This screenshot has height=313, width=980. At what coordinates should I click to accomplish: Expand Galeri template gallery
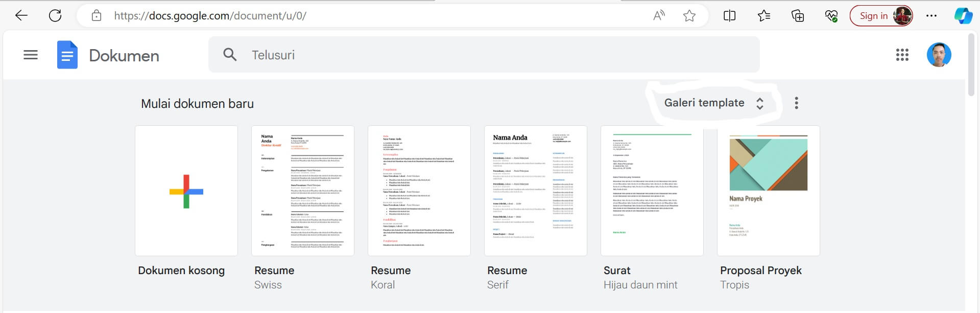(713, 103)
